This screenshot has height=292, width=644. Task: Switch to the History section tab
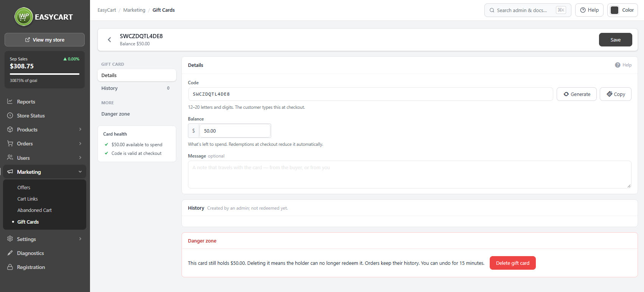tap(137, 88)
